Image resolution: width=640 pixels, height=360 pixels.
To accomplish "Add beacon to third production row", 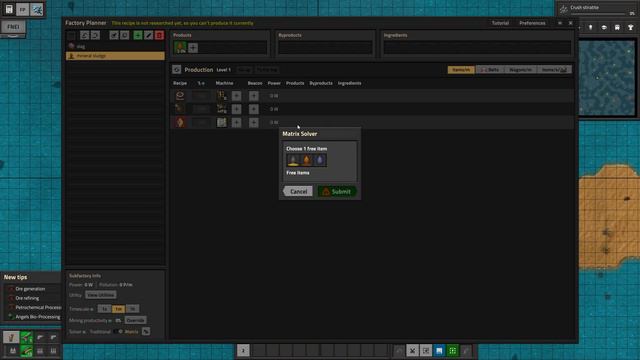I will coord(253,122).
